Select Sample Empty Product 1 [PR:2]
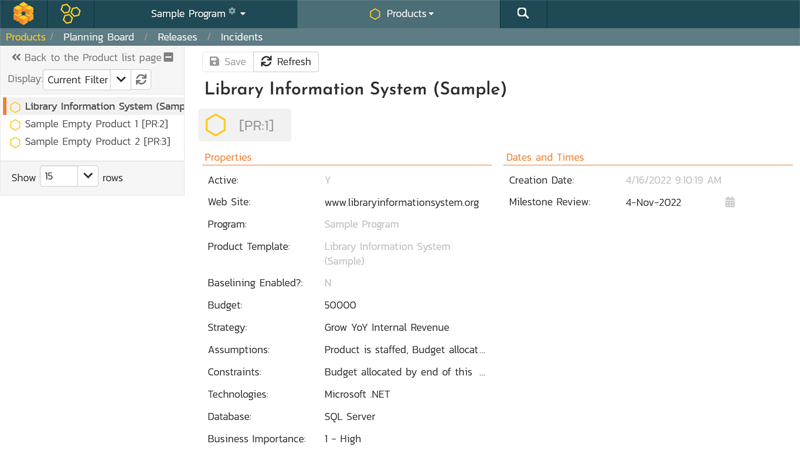The width and height of the screenshot is (800, 454). click(96, 124)
